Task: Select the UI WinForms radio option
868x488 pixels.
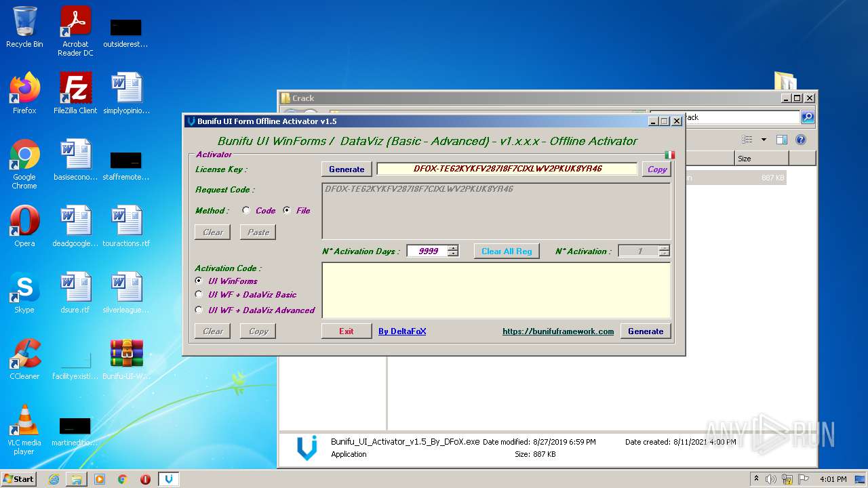Action: pyautogui.click(x=199, y=281)
